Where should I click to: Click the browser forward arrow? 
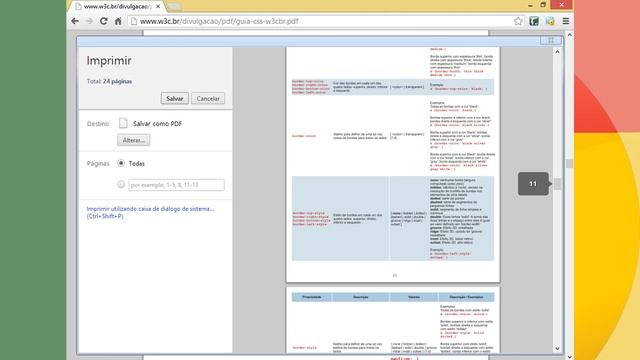pos(89,21)
